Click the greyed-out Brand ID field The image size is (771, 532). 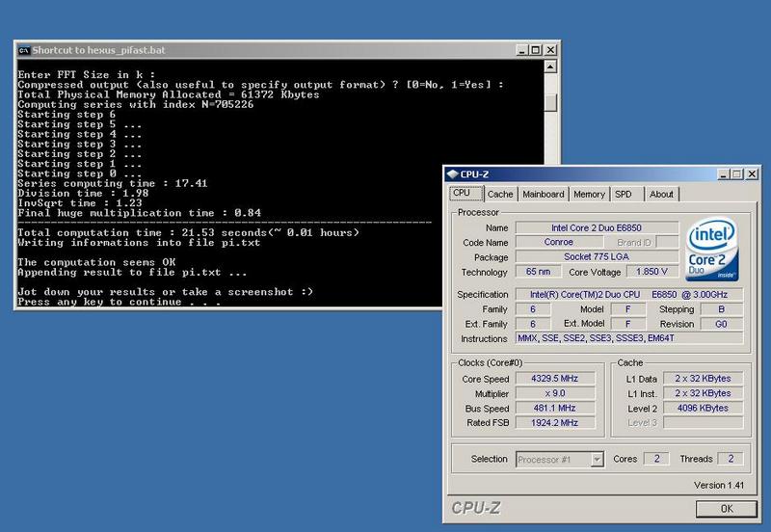(667, 242)
